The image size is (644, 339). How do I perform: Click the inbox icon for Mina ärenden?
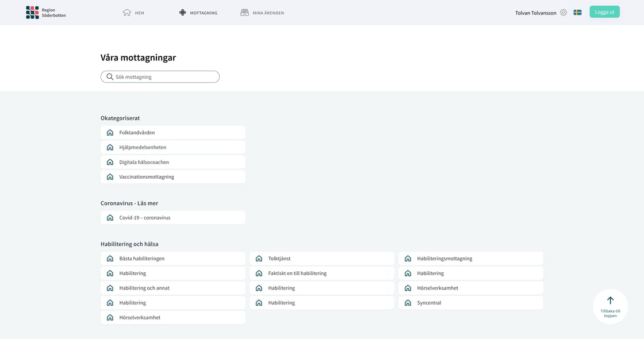click(x=244, y=13)
